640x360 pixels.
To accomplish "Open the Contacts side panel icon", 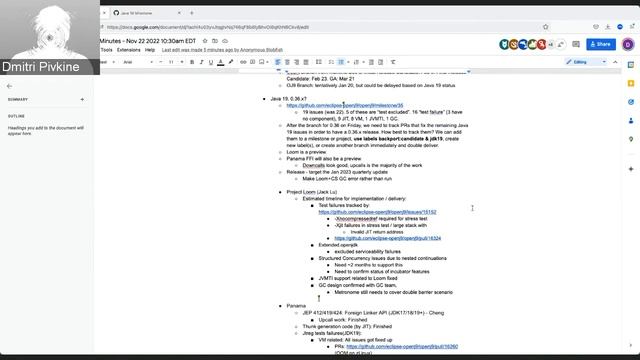I will coord(631,120).
